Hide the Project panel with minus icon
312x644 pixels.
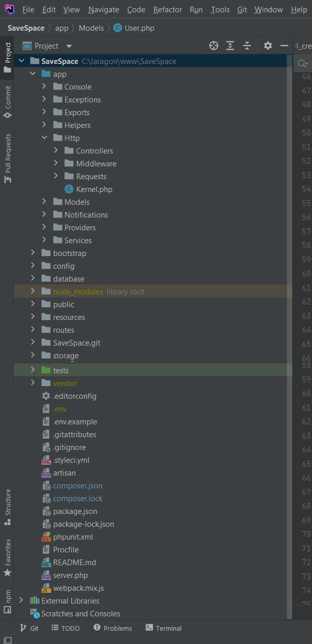(x=284, y=46)
